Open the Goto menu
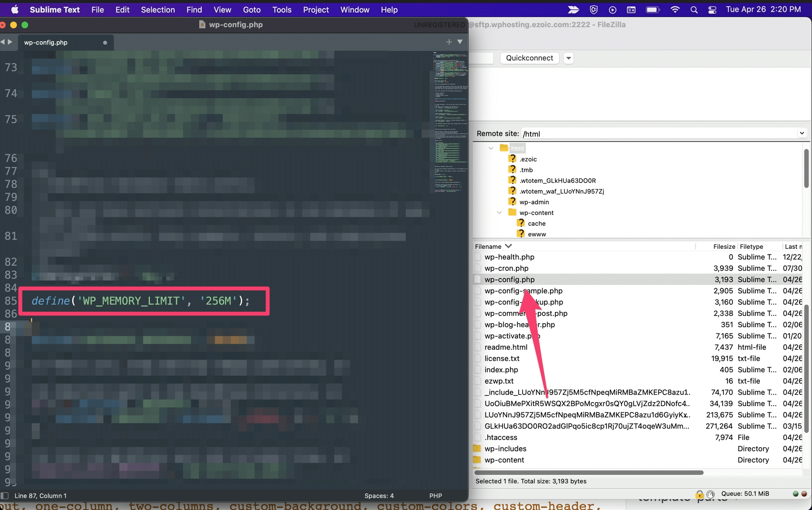812x510 pixels. click(251, 10)
